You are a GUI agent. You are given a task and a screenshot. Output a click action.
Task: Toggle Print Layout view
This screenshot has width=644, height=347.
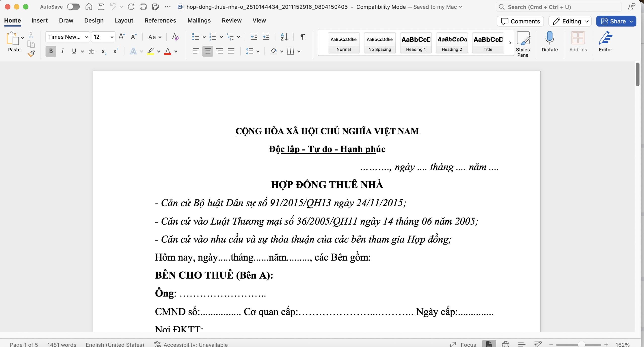click(x=489, y=344)
